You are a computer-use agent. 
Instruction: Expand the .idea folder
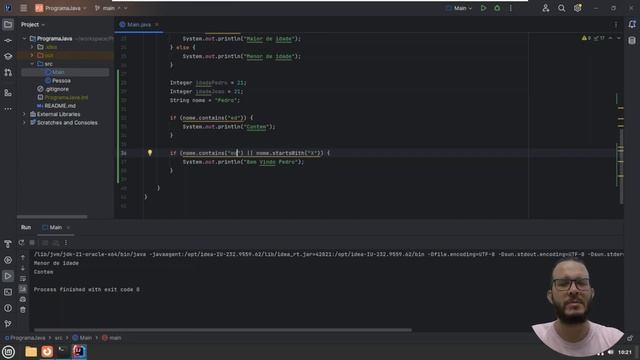pyautogui.click(x=32, y=47)
